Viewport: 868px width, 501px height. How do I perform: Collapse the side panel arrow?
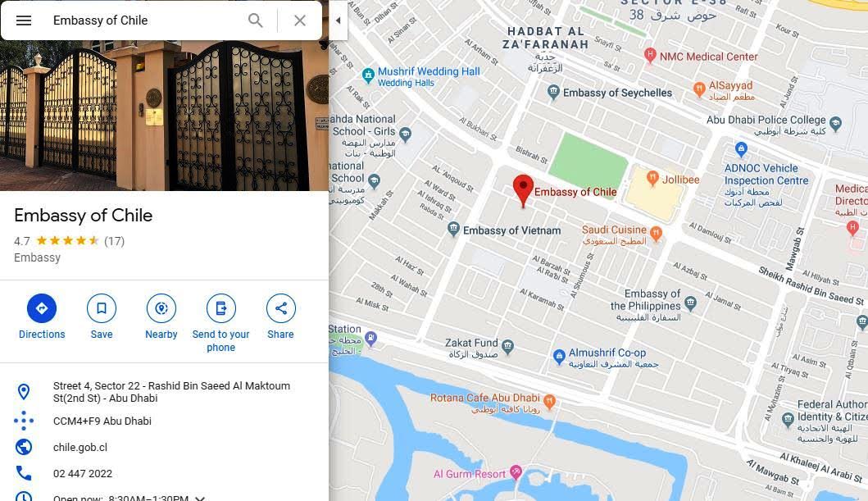point(339,20)
